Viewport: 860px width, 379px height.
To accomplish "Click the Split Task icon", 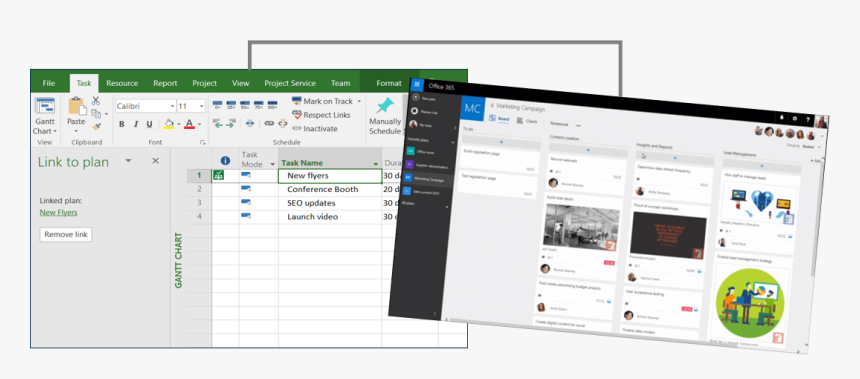I will [250, 124].
